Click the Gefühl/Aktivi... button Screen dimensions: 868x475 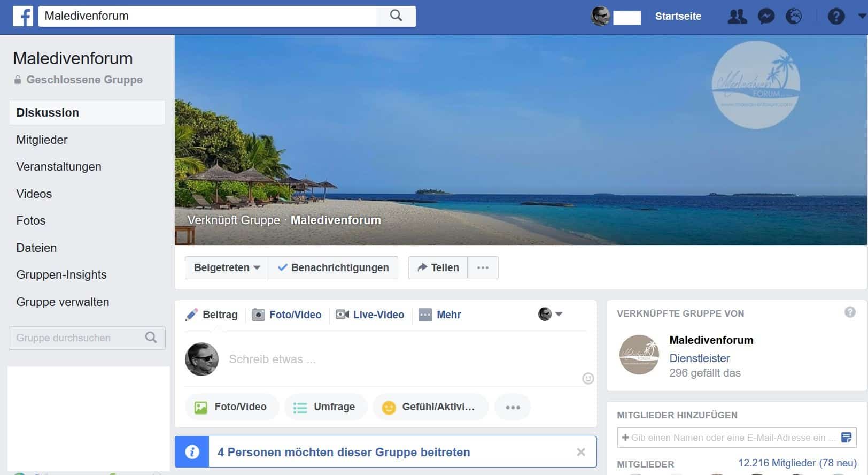point(431,407)
